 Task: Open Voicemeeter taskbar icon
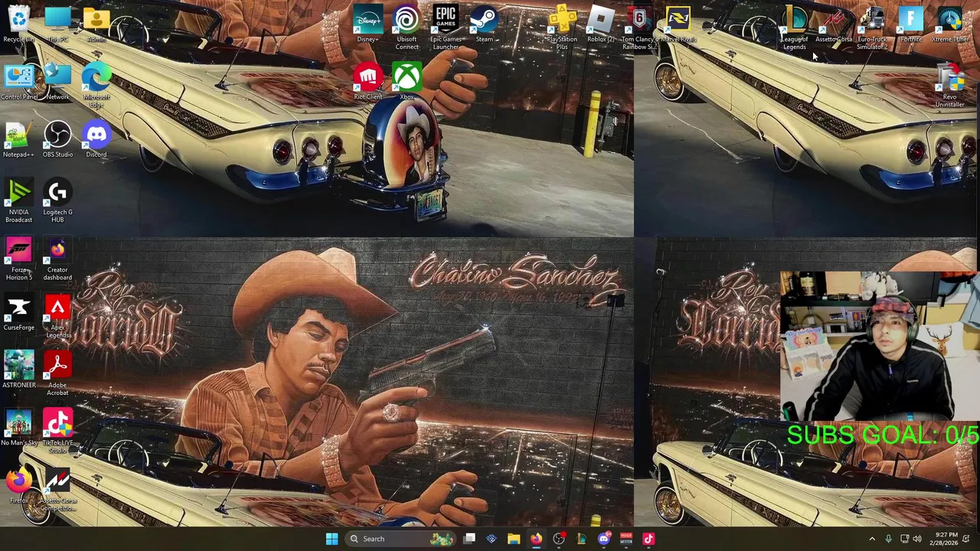[626, 539]
